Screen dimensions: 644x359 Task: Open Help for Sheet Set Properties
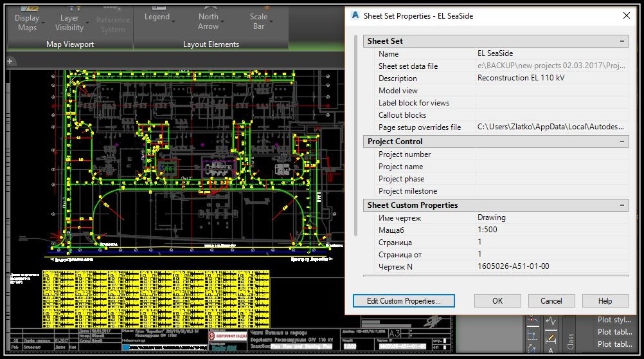pyautogui.click(x=605, y=301)
